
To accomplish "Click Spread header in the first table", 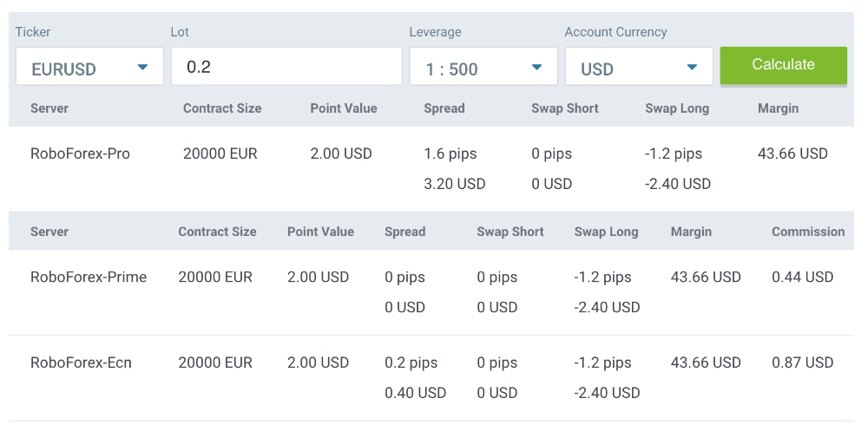I will click(444, 108).
